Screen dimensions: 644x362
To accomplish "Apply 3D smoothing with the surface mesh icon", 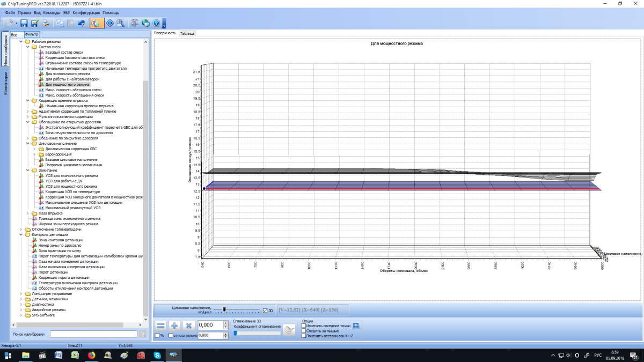I will (x=290, y=330).
